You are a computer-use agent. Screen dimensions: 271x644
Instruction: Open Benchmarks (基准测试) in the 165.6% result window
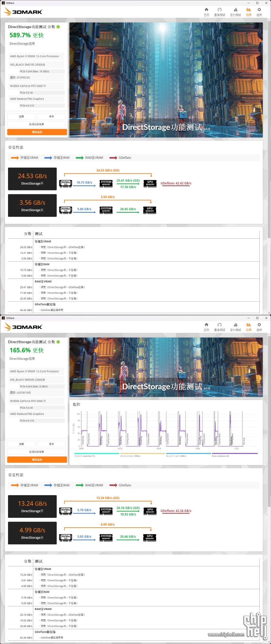tap(220, 327)
